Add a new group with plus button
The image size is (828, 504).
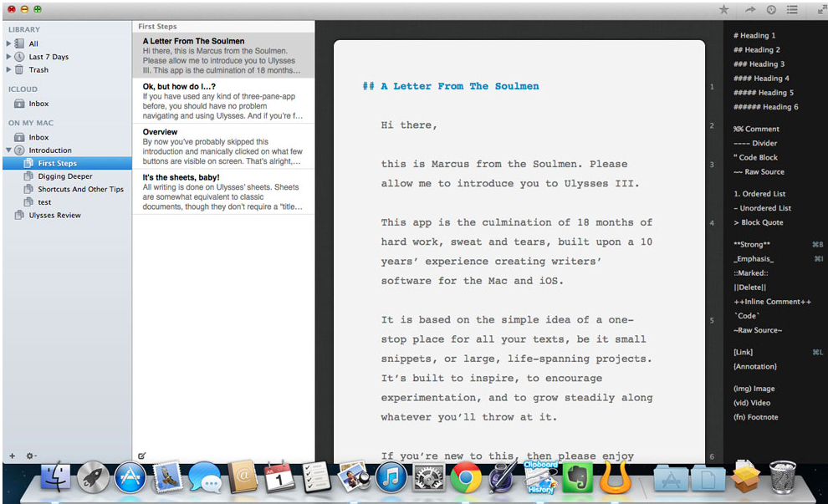pyautogui.click(x=13, y=456)
